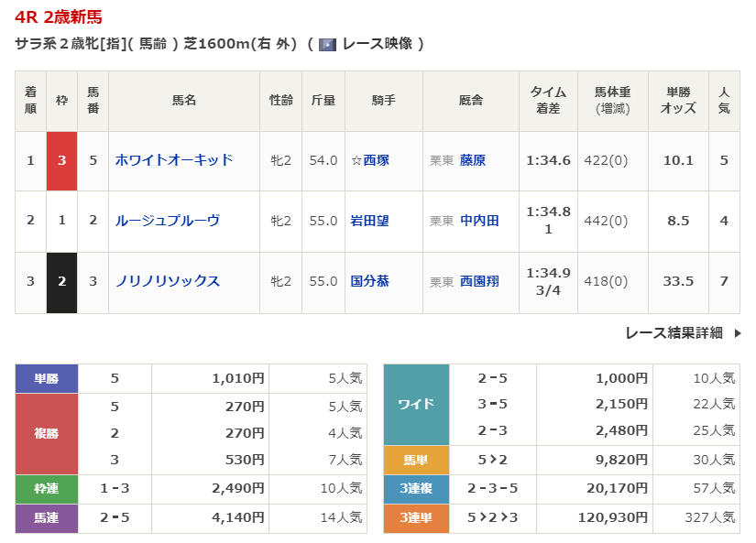Viewport: 756px width, 543px height.
Task: Open horse ホワイトオーキッド profile link
Action: [174, 160]
